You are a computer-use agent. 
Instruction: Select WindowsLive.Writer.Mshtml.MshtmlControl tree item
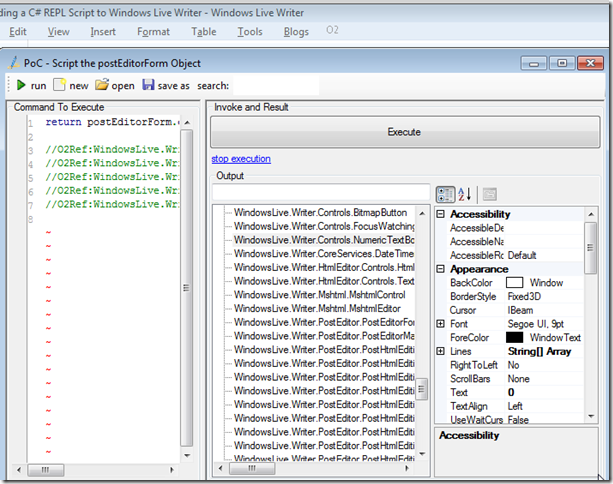click(x=319, y=295)
